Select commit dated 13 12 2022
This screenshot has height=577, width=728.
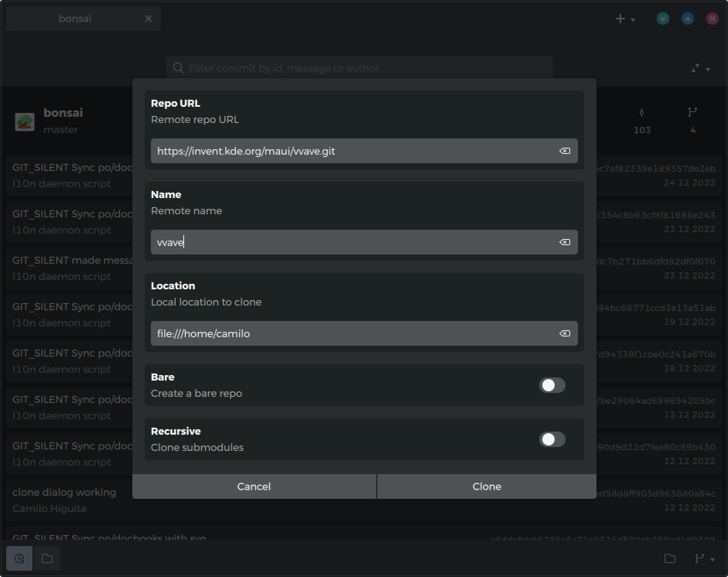(364, 408)
